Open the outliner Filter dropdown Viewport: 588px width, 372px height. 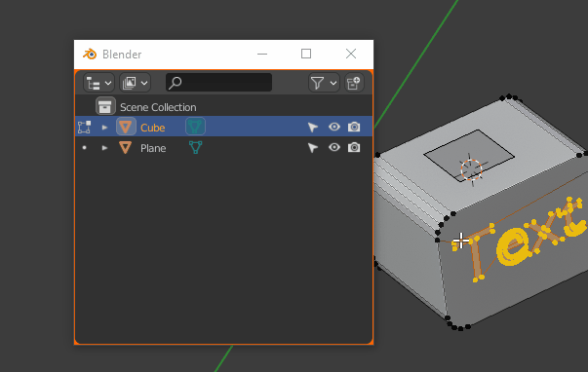(324, 83)
